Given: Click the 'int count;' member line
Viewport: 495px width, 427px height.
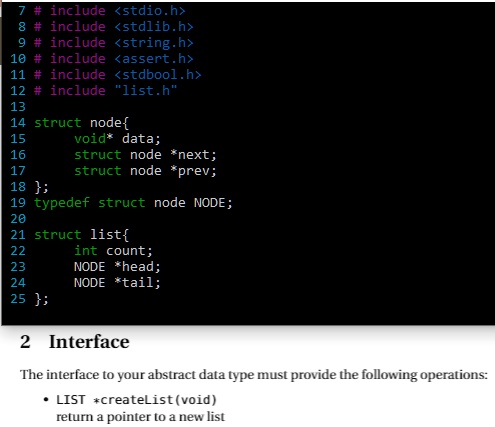Looking at the screenshot, I should click(113, 251).
